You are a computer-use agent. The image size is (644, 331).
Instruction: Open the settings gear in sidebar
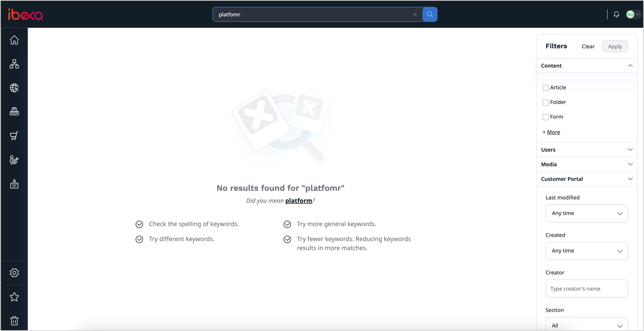point(14,273)
